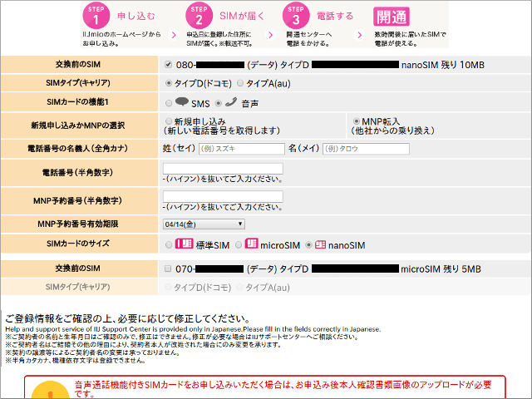Click the 'Help and support service' English notice

[193, 329]
